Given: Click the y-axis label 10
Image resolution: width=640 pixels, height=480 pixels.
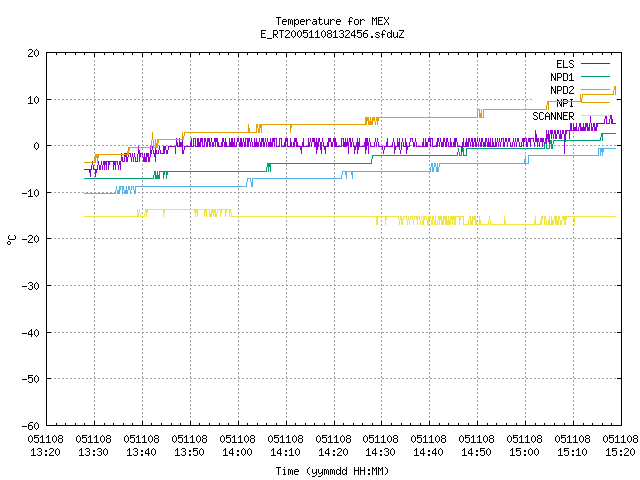Looking at the screenshot, I should (33, 100).
